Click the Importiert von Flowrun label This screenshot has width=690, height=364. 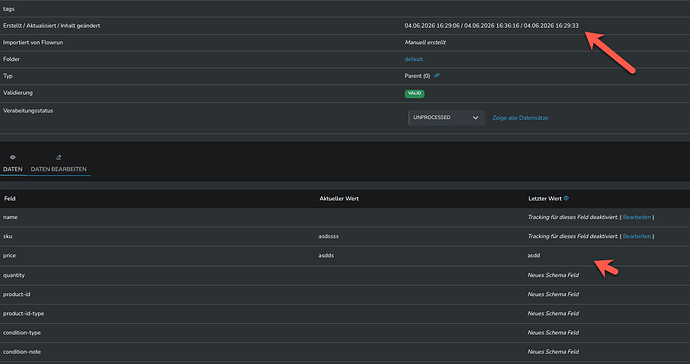tap(33, 42)
